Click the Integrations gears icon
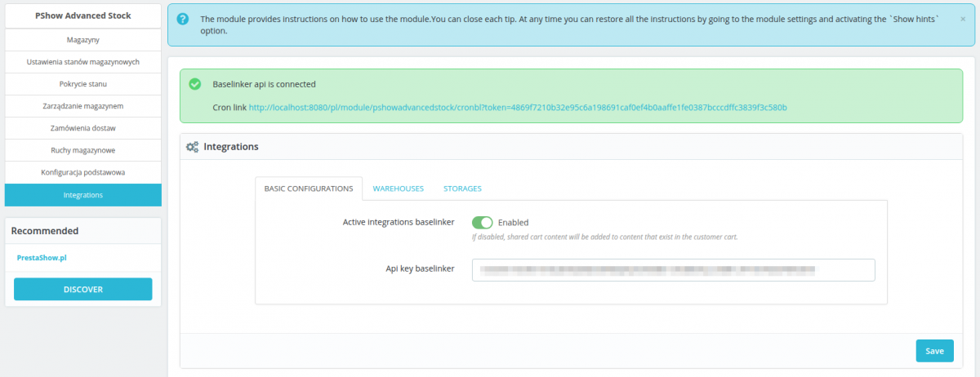980x377 pixels. click(x=192, y=147)
